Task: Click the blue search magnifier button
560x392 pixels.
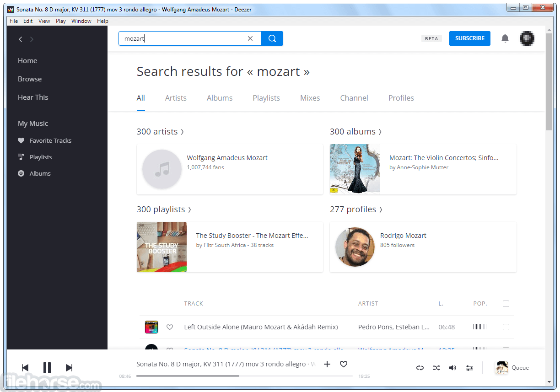Action: (272, 38)
